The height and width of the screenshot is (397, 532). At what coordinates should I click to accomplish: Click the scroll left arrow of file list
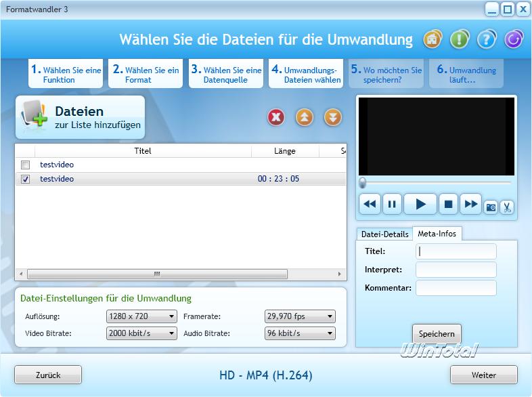point(21,274)
